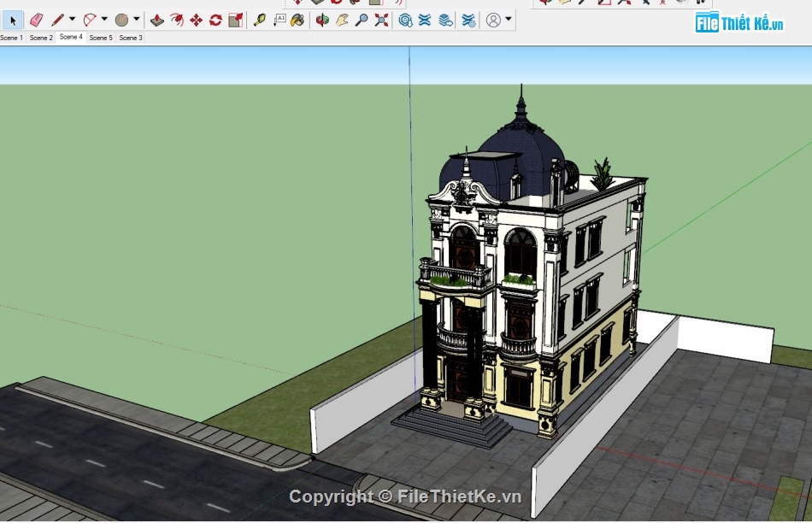Select the Orbit tool
The width and height of the screenshot is (812, 523).
click(x=322, y=21)
